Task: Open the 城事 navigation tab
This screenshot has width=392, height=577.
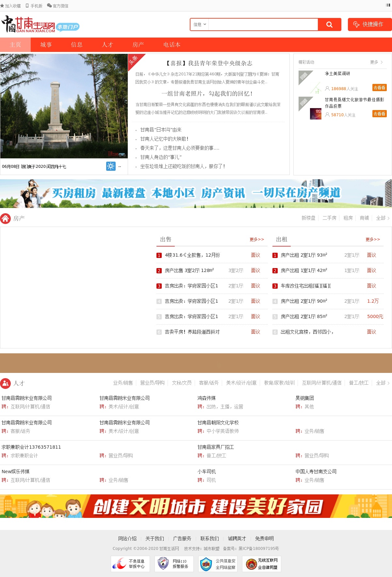Action: pos(46,45)
